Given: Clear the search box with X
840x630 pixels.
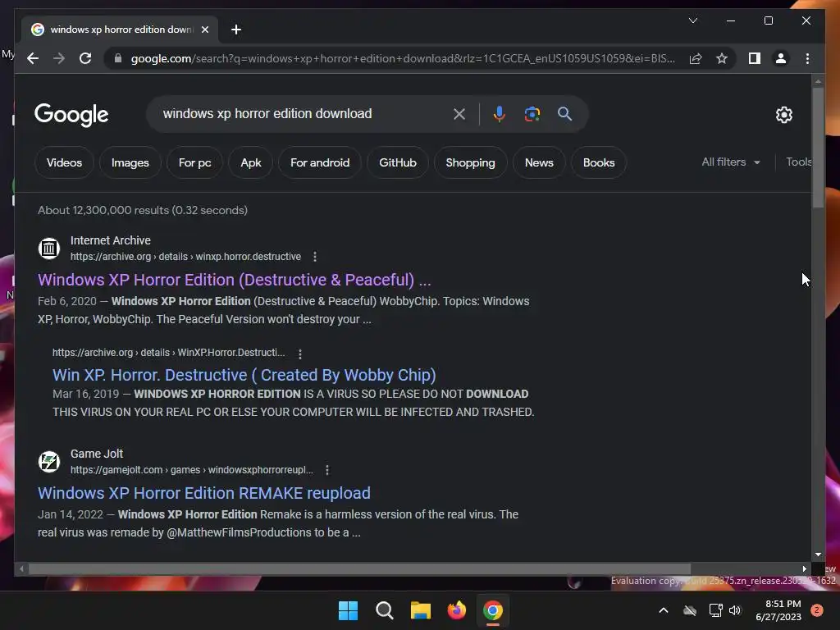Looking at the screenshot, I should pyautogui.click(x=459, y=113).
